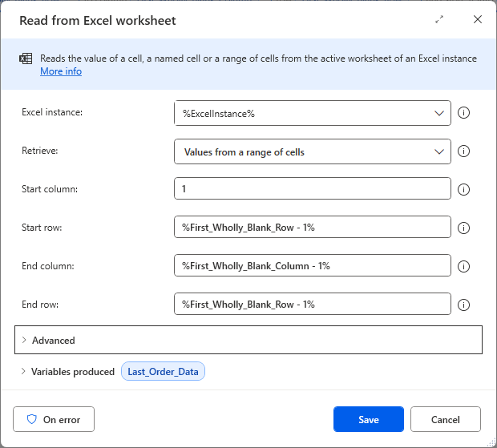
Task: Click the Cancel button
Action: click(x=446, y=419)
